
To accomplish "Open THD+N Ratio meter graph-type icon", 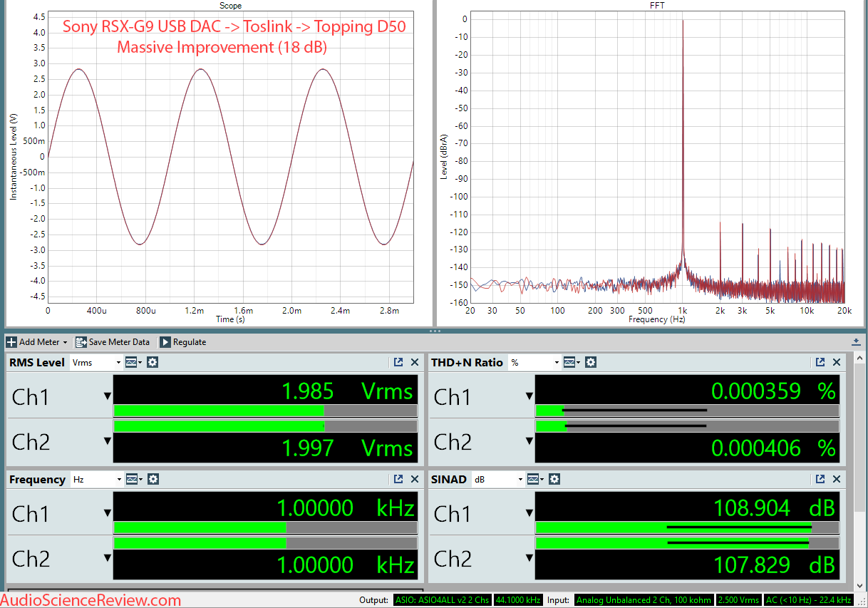I will click(x=572, y=363).
